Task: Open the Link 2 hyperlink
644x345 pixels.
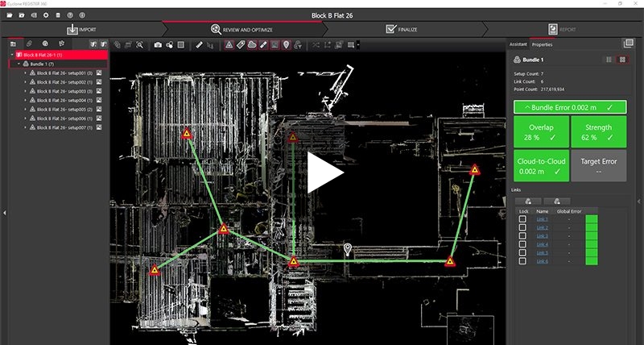Action: click(542, 228)
